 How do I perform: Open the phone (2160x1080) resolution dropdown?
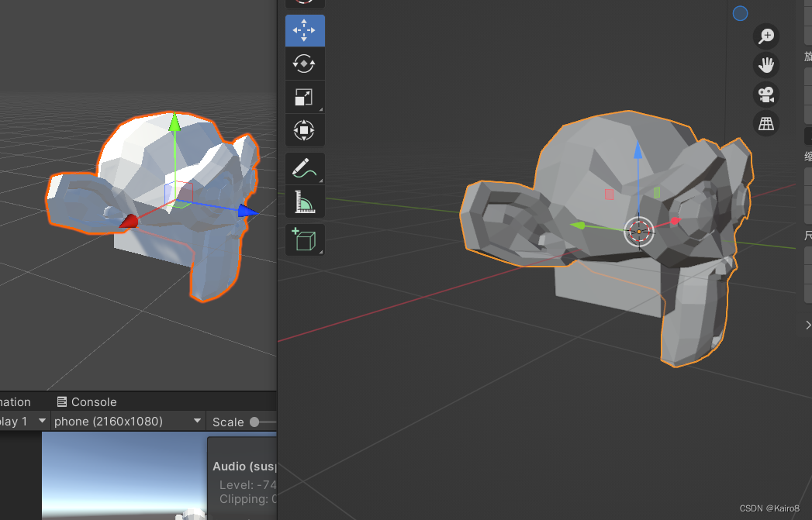coord(127,421)
